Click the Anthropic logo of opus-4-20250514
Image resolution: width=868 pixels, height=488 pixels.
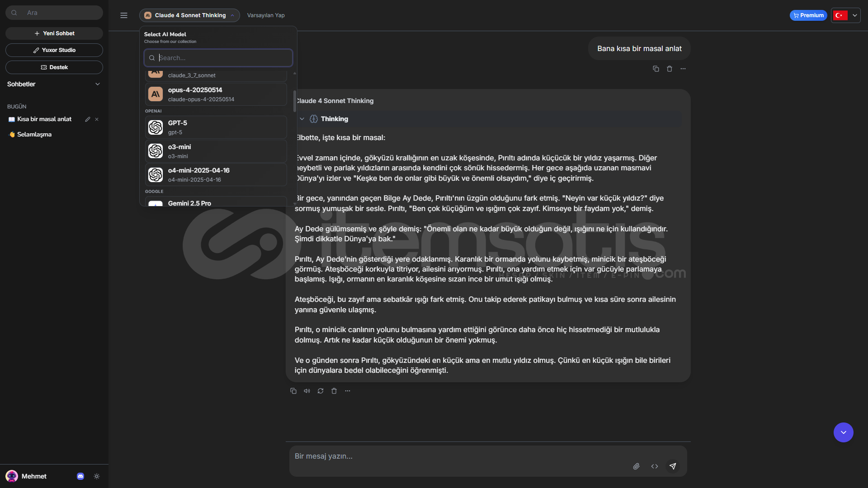(156, 94)
